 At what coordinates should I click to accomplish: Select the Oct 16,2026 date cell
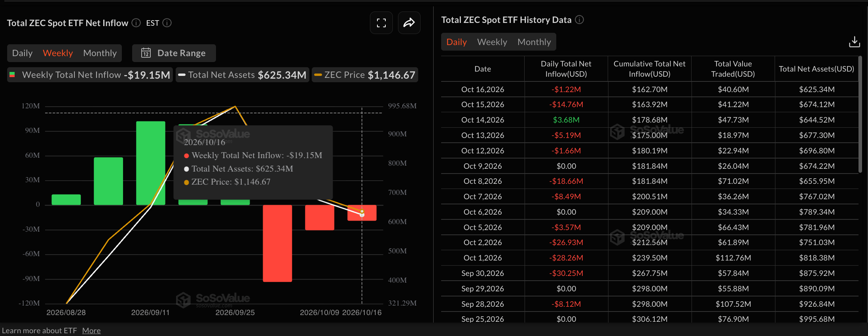pos(483,89)
